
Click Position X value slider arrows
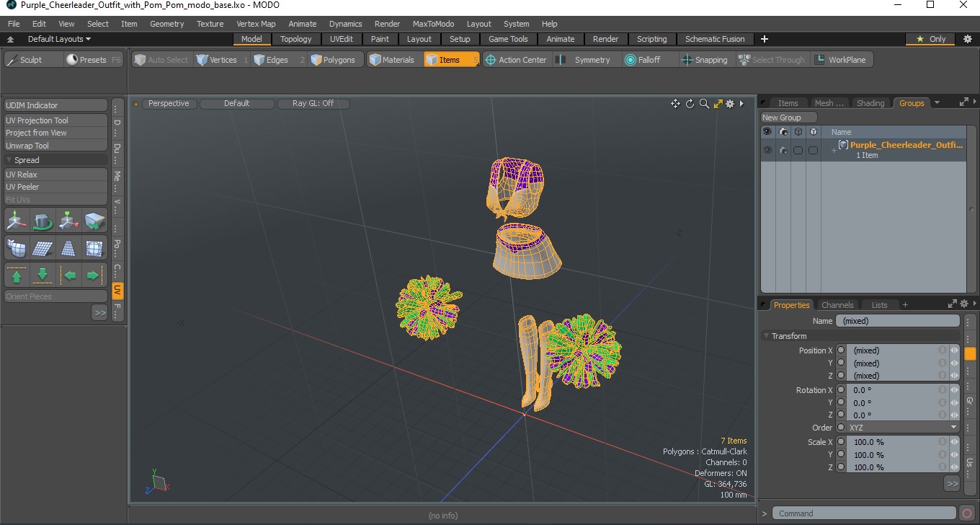[x=955, y=350]
